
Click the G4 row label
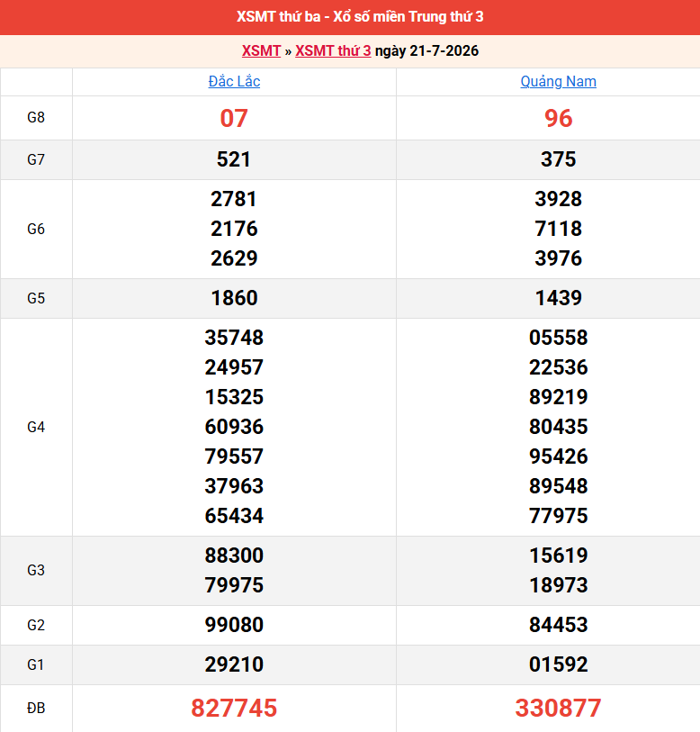click(x=36, y=427)
